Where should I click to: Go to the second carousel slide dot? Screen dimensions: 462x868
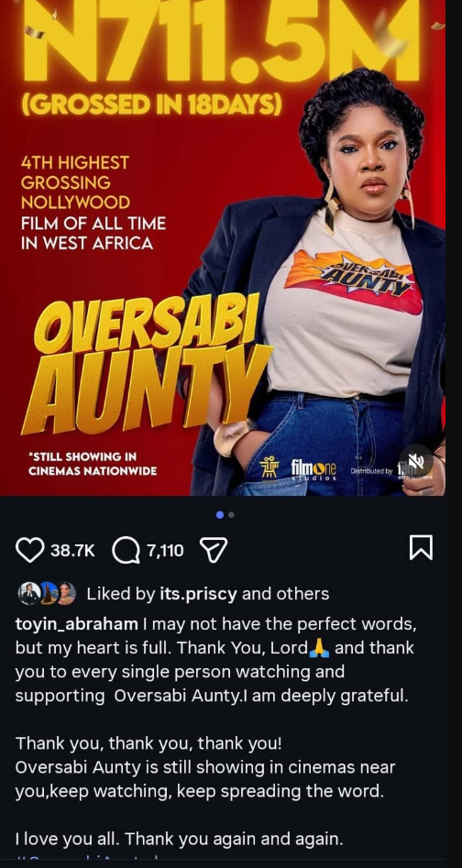click(x=231, y=515)
